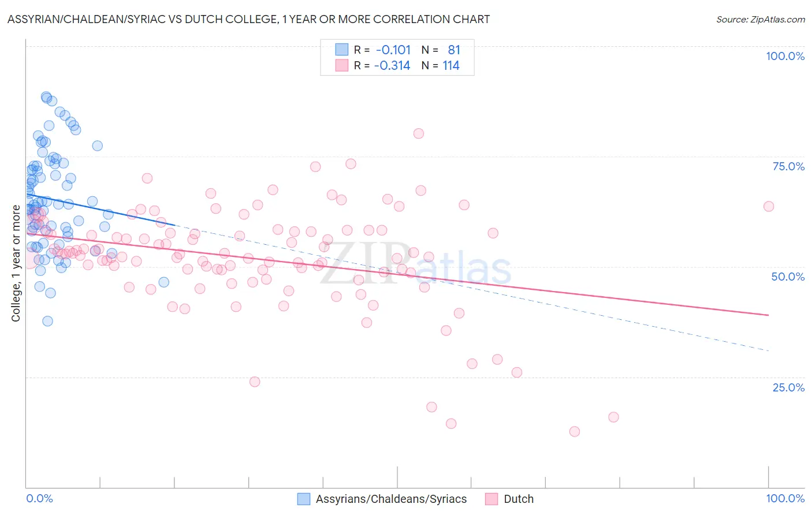Click the College, 1 year or more axis title
The height and width of the screenshot is (515, 812).
click(x=16, y=263)
